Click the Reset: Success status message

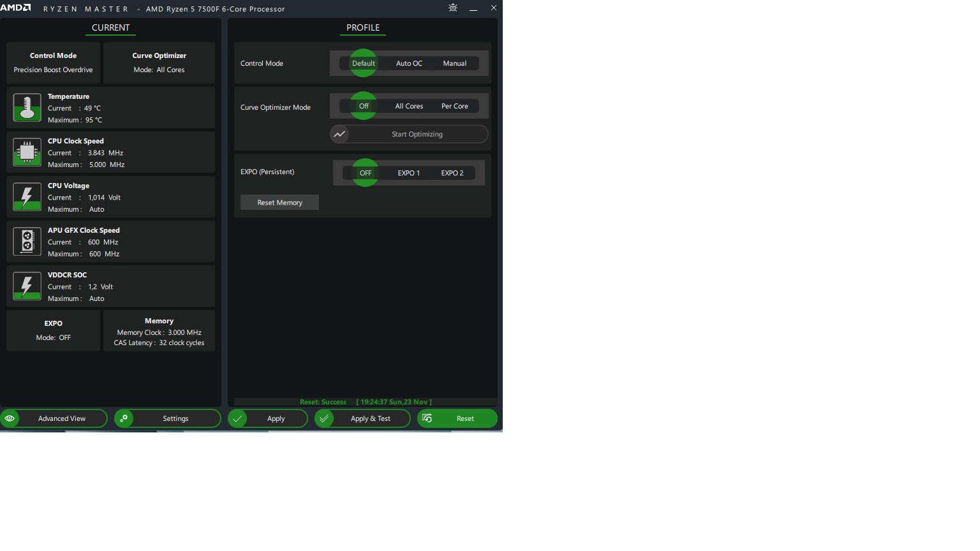coord(323,402)
